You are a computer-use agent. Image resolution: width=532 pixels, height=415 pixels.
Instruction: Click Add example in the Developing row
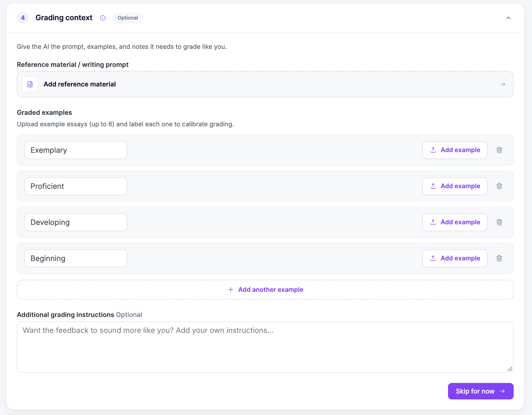click(455, 222)
